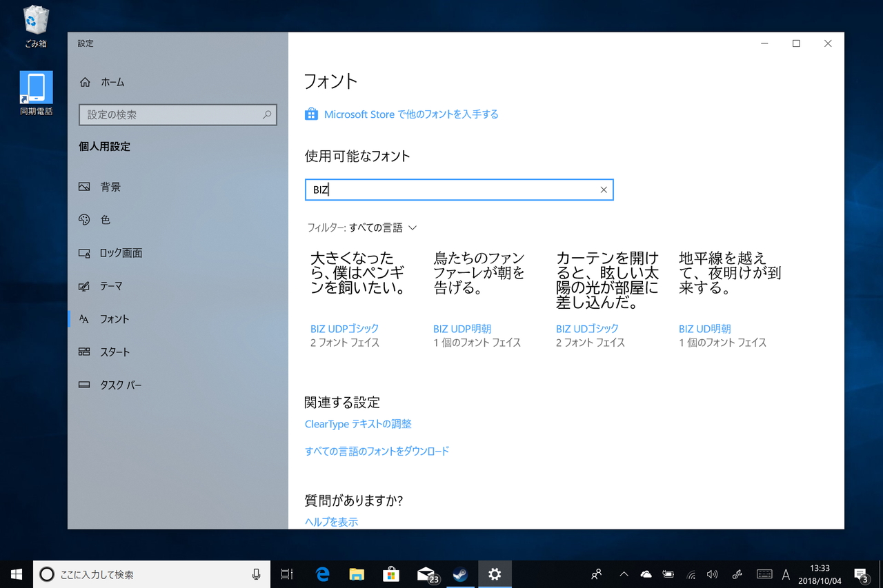Click すべての言語のフォントをダウンロード
The height and width of the screenshot is (588, 883).
[x=377, y=450]
